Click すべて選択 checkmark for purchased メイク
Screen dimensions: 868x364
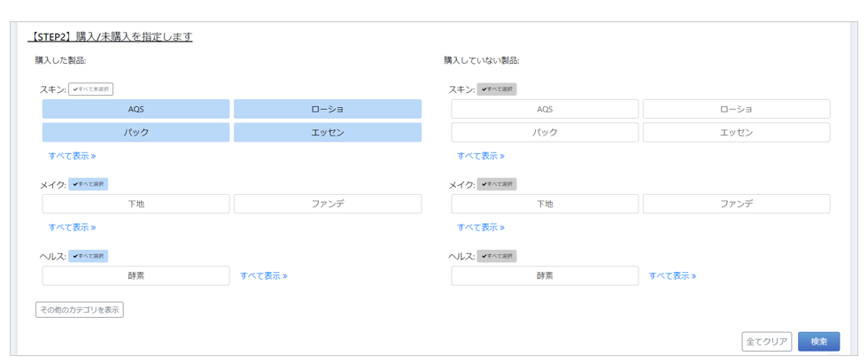point(89,184)
